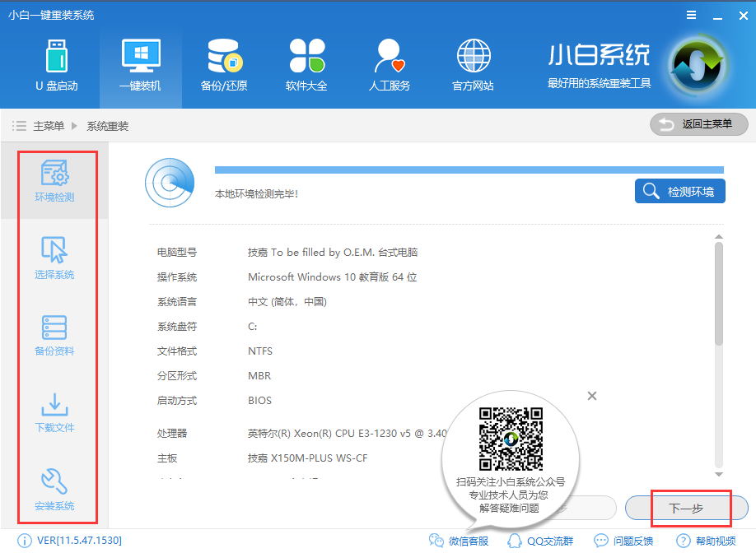Open 系统重装 breadcrumb item
This screenshot has width=756, height=553.
tap(106, 124)
